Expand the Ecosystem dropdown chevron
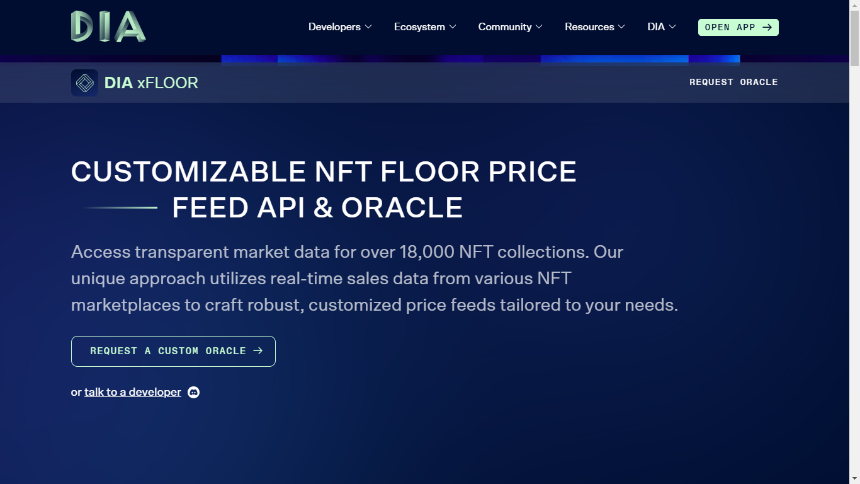 [x=452, y=27]
